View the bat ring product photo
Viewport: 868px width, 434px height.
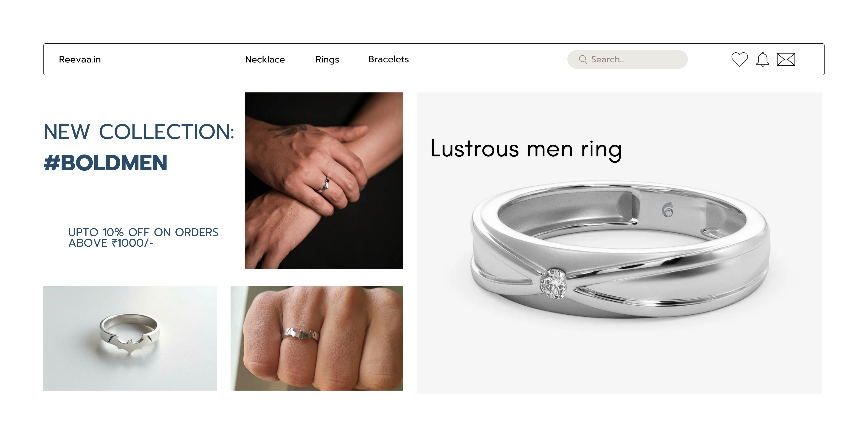point(130,338)
